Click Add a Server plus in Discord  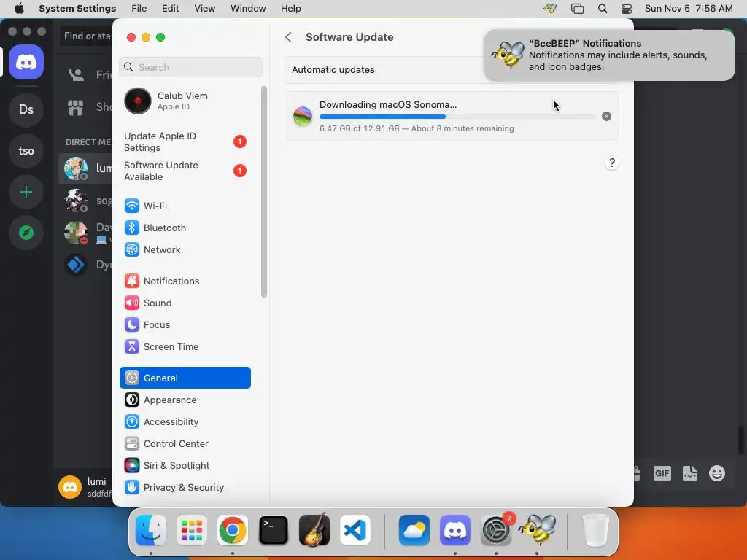coord(26,192)
